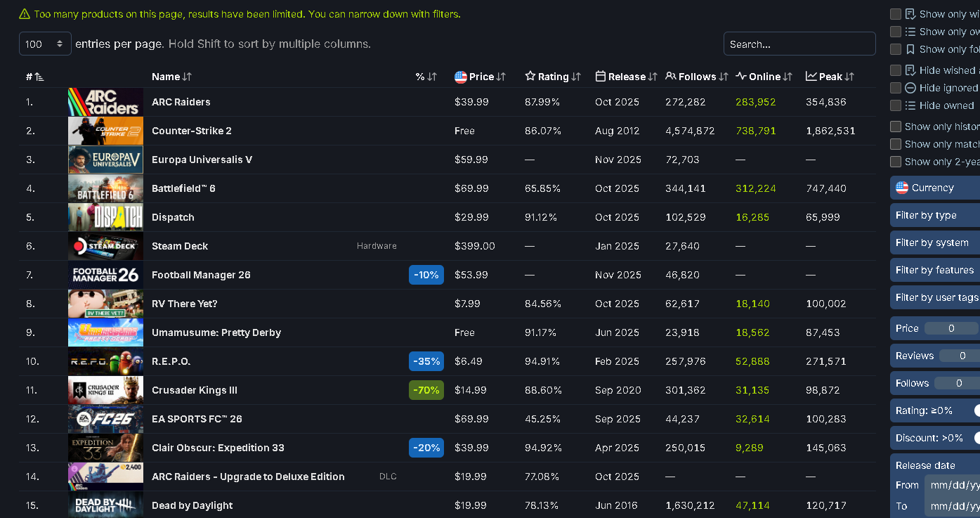This screenshot has width=980, height=518.
Task: Enable the first 'Show only wi…' checkbox
Action: pos(896,14)
